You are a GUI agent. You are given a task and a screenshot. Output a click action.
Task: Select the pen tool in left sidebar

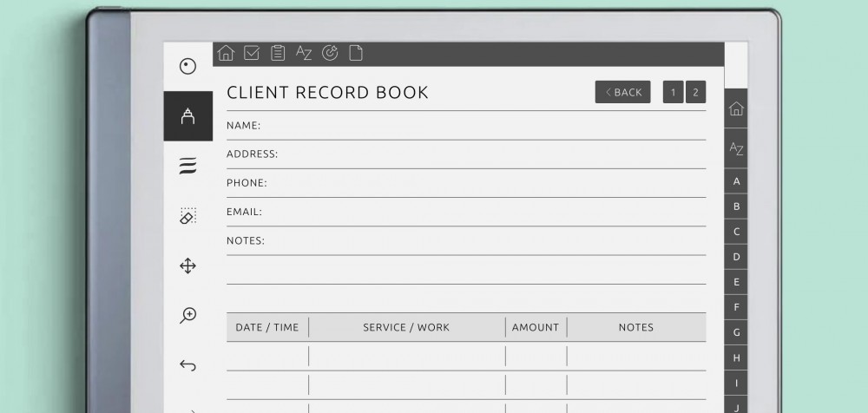187,116
